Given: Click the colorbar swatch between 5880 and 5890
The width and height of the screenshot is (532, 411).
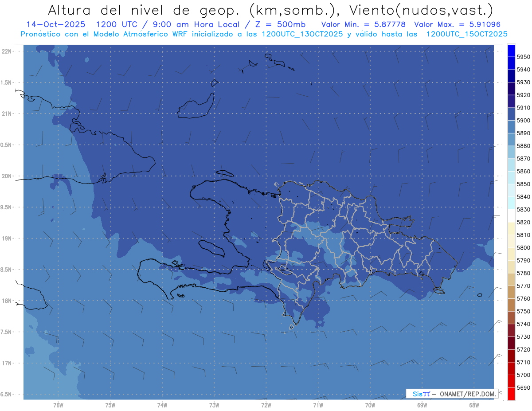Looking at the screenshot, I should coord(511,139).
